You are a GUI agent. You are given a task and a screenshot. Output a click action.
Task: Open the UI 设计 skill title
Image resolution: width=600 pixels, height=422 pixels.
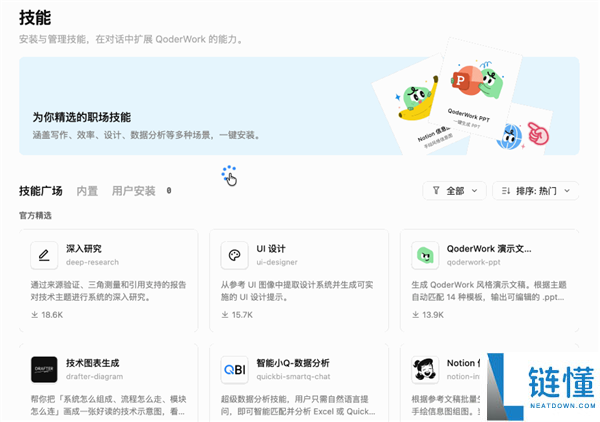click(x=271, y=249)
